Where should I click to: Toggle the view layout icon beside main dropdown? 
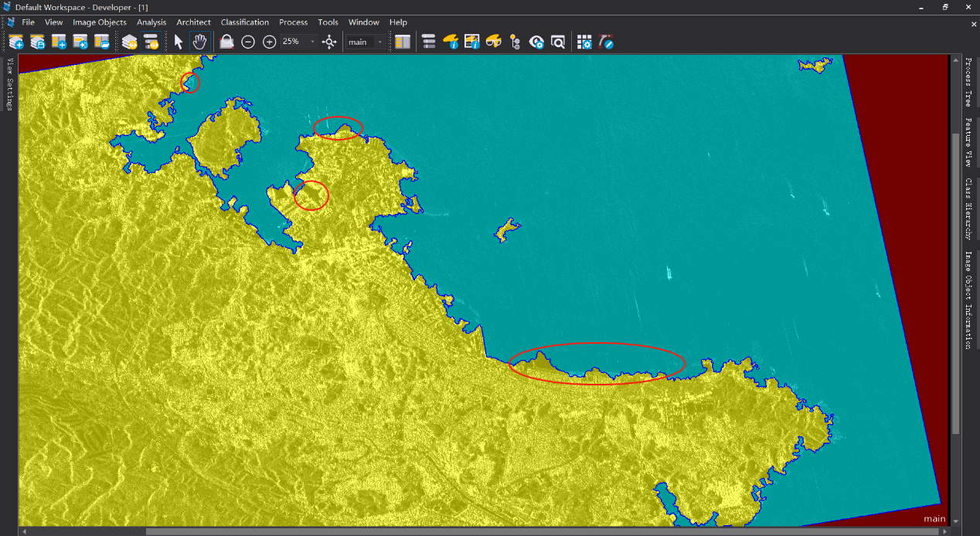(x=403, y=42)
